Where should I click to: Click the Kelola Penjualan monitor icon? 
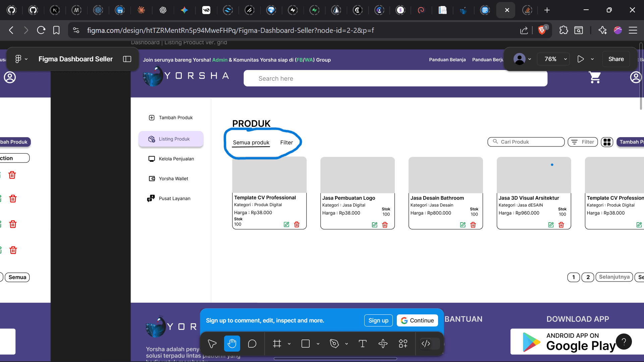[x=152, y=159]
